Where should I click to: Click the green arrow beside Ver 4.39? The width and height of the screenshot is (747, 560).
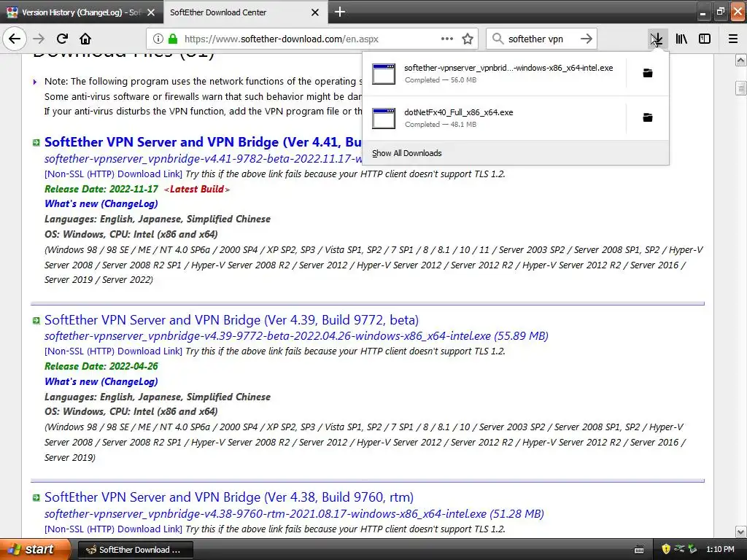pyautogui.click(x=36, y=321)
